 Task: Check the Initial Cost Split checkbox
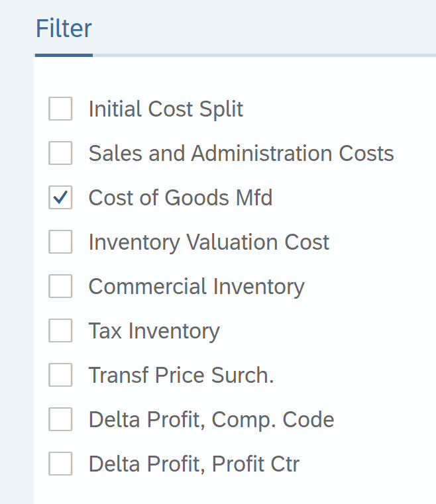pos(60,109)
